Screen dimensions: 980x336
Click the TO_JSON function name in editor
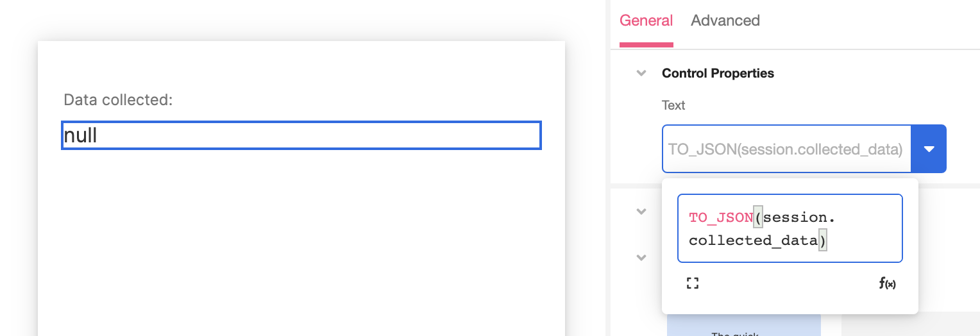[721, 217]
